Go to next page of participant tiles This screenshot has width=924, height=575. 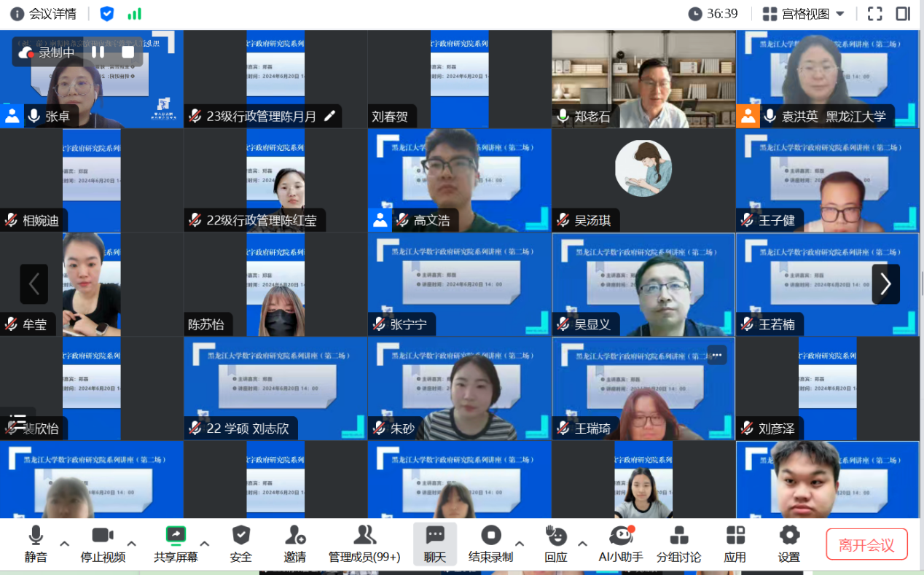(885, 283)
